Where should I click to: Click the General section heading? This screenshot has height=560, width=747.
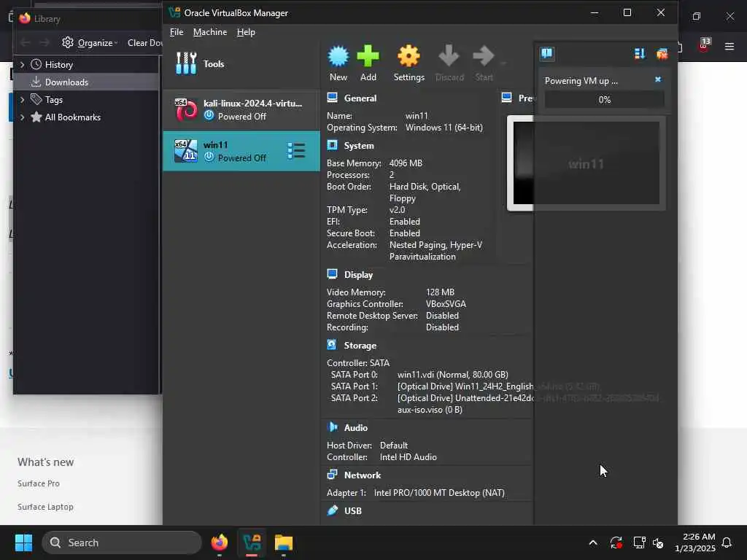pyautogui.click(x=360, y=98)
